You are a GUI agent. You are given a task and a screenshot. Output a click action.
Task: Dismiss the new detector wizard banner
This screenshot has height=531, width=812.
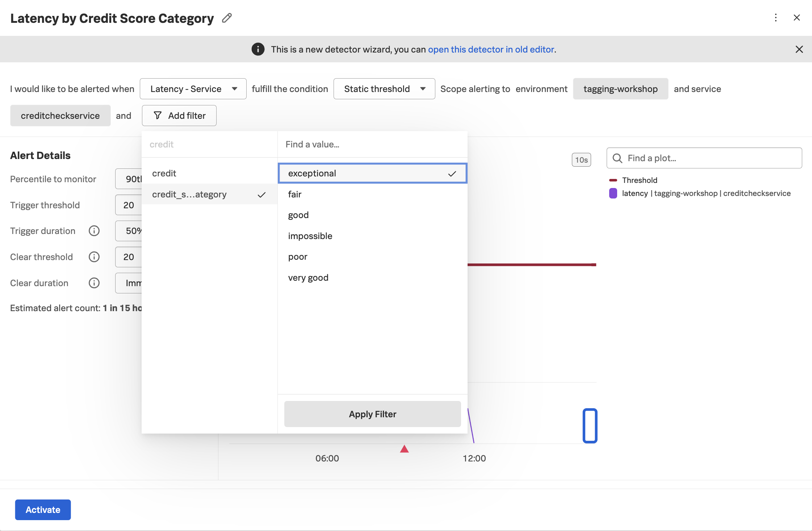click(x=799, y=49)
